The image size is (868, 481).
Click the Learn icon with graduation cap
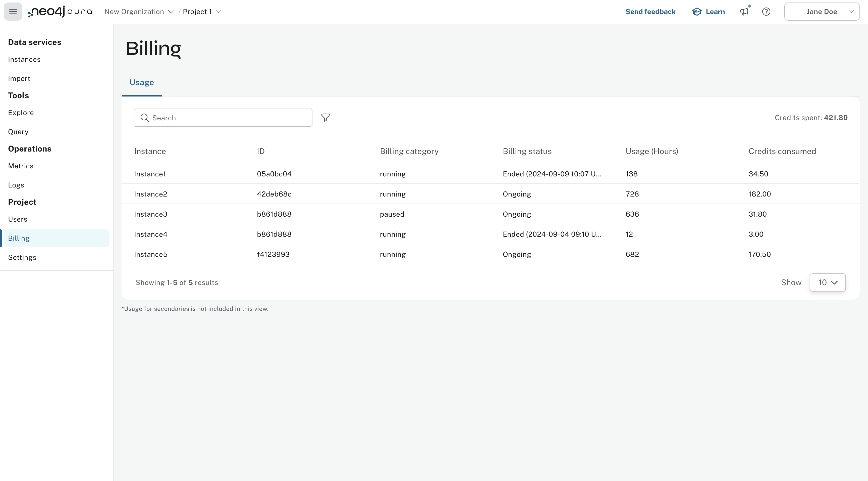click(x=697, y=11)
